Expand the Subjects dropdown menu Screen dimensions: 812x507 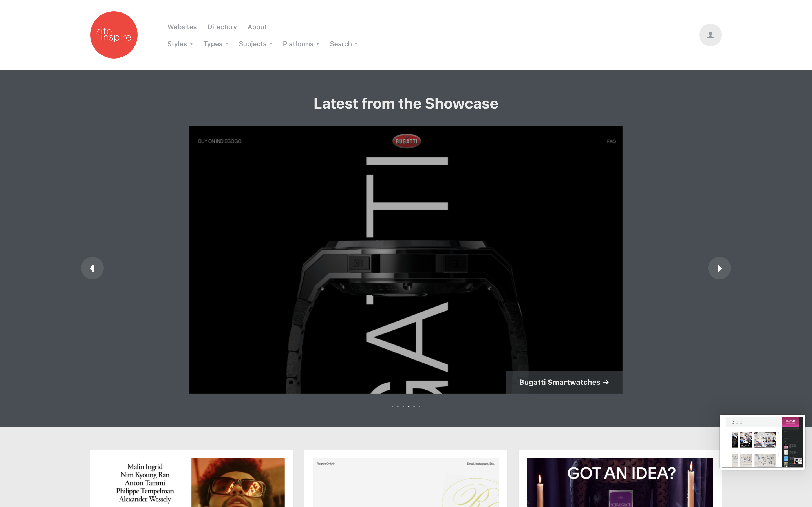pos(255,44)
